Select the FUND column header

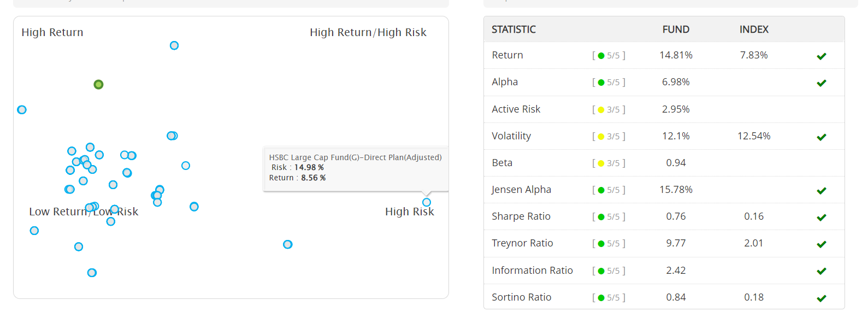point(676,30)
